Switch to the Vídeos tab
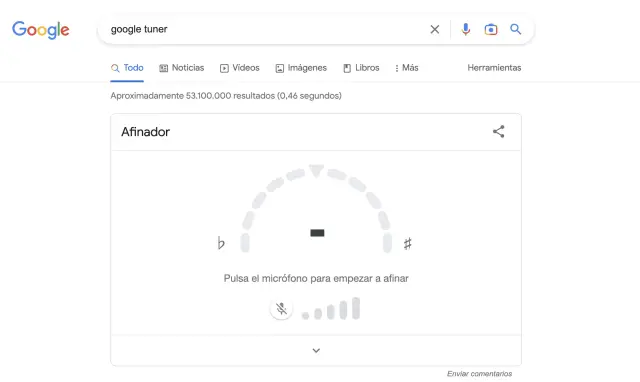 click(x=240, y=68)
